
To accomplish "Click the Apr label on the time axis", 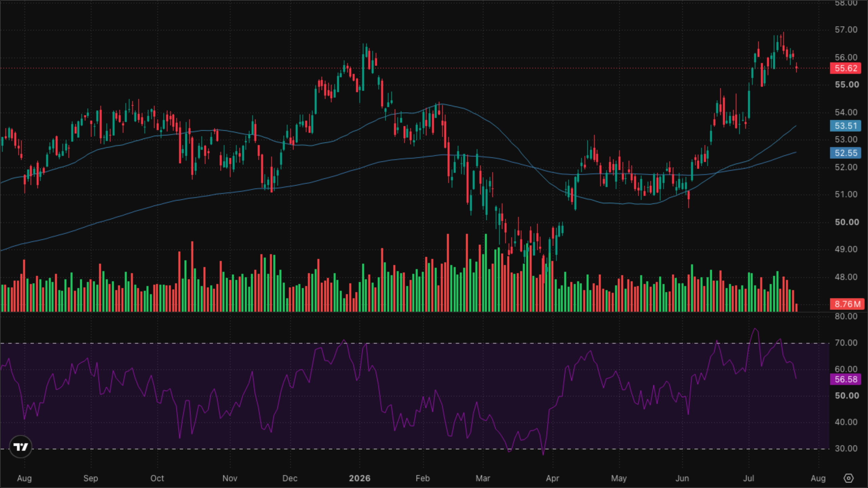I will pyautogui.click(x=552, y=478).
